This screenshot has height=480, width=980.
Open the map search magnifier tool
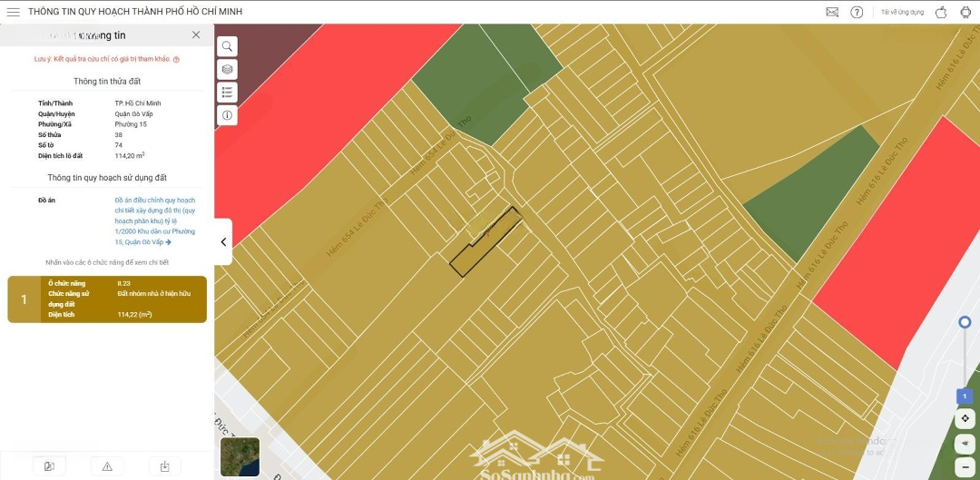(227, 46)
